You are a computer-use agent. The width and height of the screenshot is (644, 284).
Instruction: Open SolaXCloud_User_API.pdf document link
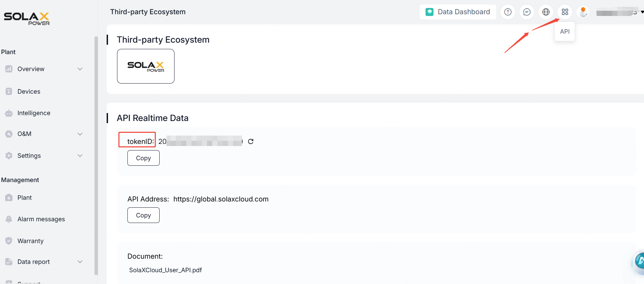coord(165,270)
